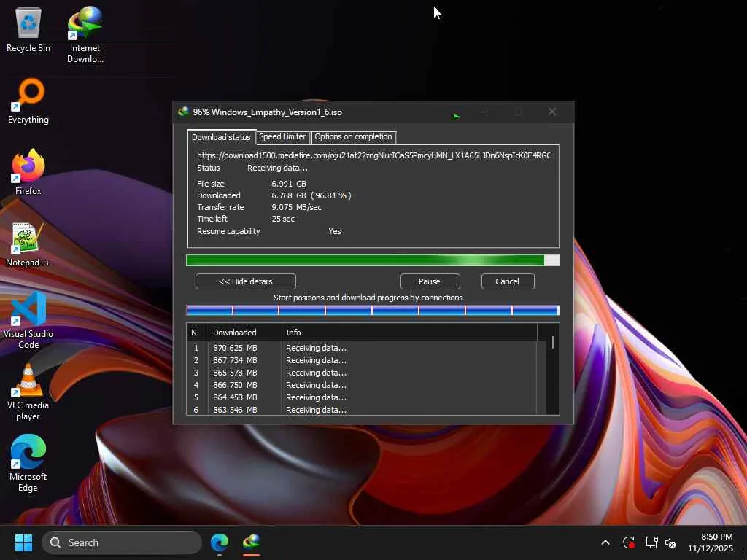Launch Notepad++ desktop shortcut

coord(28,239)
